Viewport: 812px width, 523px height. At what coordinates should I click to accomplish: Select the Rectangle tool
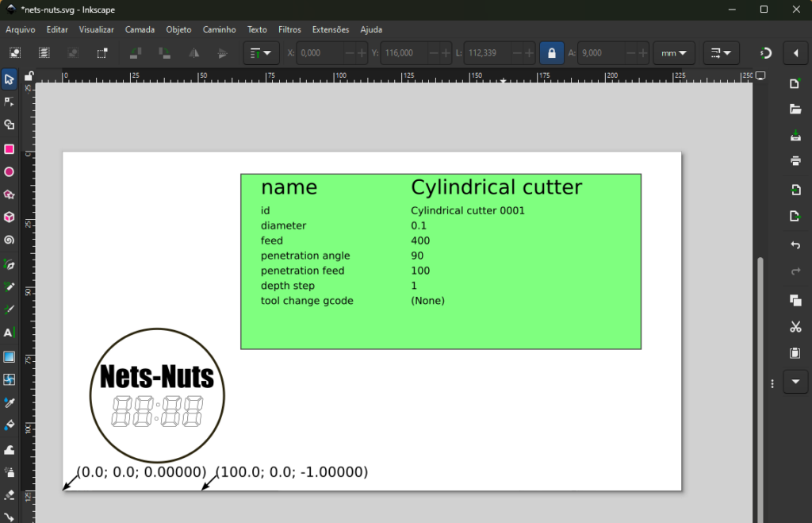click(x=10, y=149)
